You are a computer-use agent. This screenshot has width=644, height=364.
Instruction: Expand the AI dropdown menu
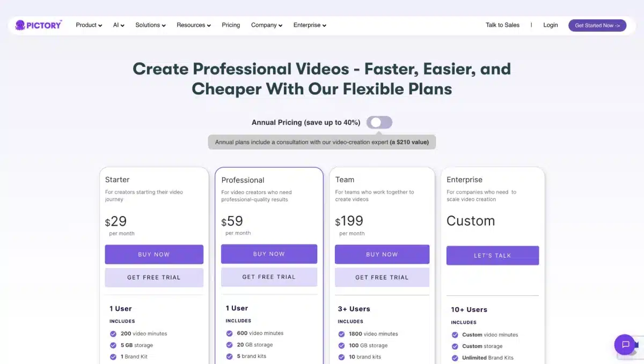(x=119, y=25)
